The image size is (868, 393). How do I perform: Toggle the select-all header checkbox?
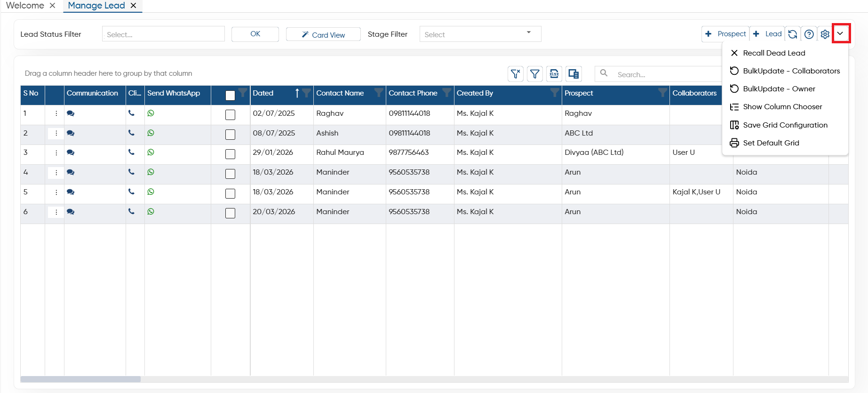(x=230, y=95)
